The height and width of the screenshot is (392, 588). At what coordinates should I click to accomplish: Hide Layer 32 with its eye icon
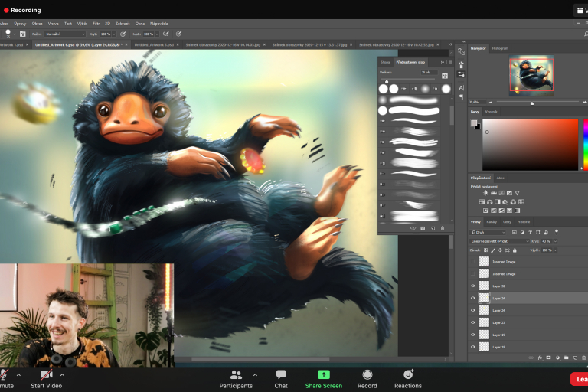pyautogui.click(x=473, y=286)
